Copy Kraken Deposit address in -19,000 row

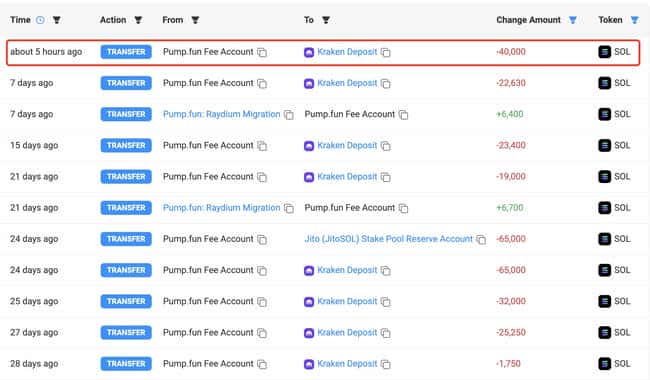tap(386, 177)
